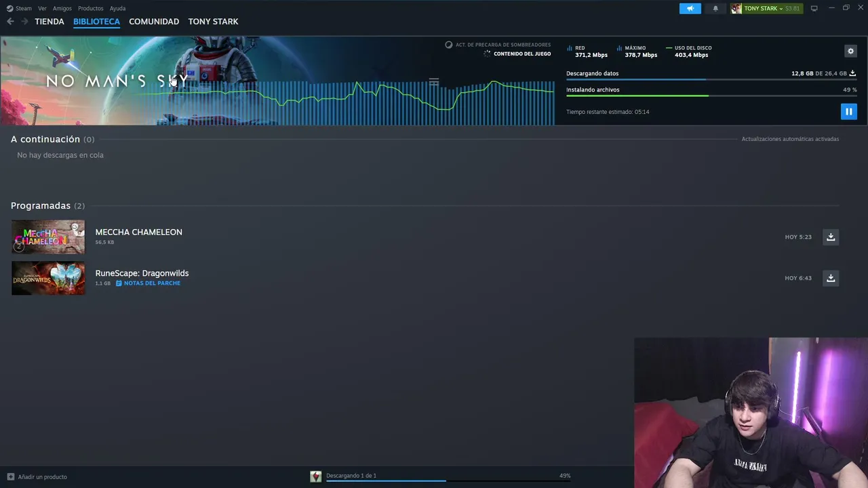Screen dimensions: 868x488
Task: Open the TONY STARK profile tab
Action: coord(213,22)
